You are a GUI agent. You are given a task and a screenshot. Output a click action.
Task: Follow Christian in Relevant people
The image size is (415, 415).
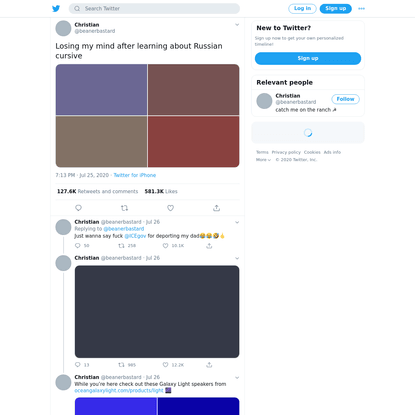[345, 99]
